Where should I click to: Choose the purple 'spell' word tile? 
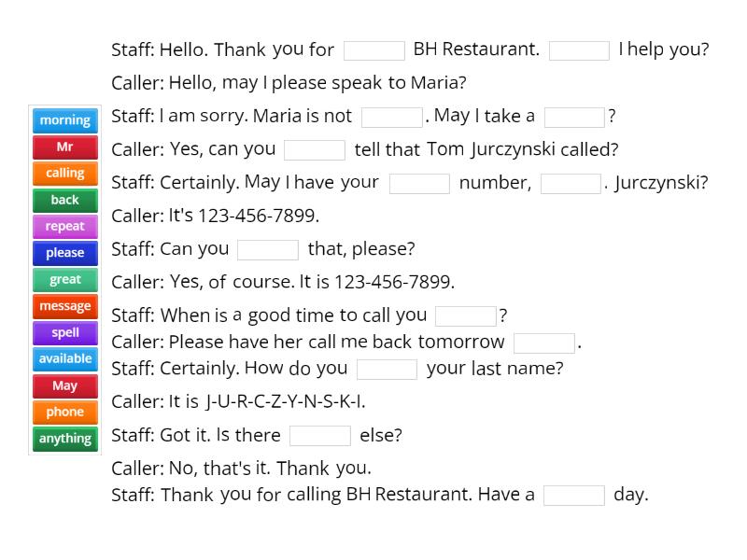click(64, 332)
